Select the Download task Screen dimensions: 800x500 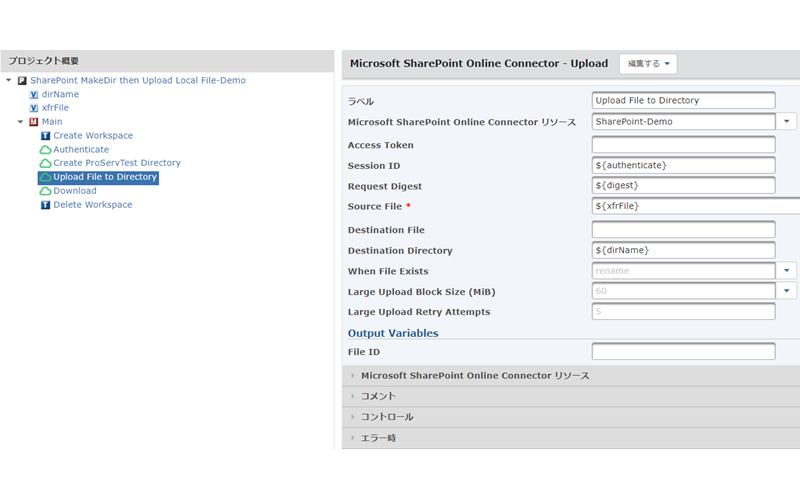75,191
